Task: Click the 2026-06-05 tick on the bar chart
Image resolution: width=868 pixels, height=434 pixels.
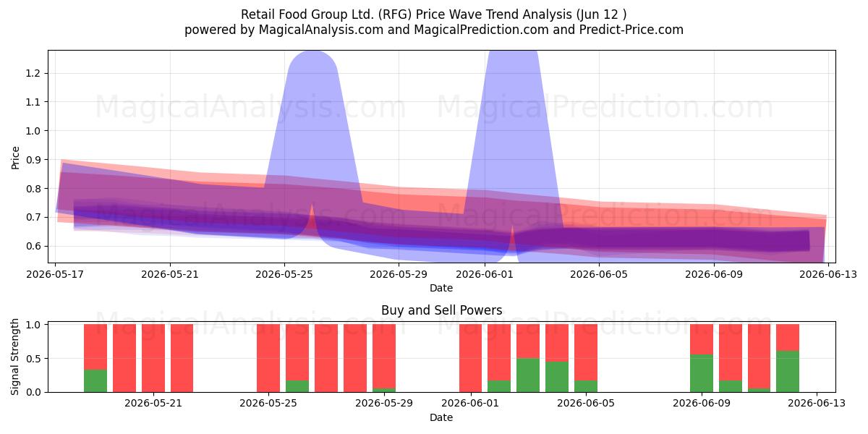Action: point(586,403)
